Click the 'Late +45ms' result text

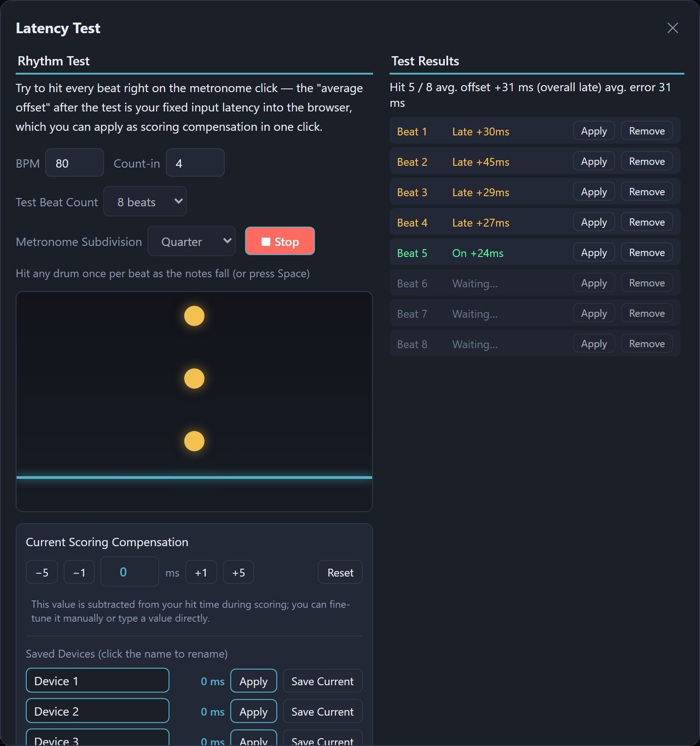click(481, 162)
